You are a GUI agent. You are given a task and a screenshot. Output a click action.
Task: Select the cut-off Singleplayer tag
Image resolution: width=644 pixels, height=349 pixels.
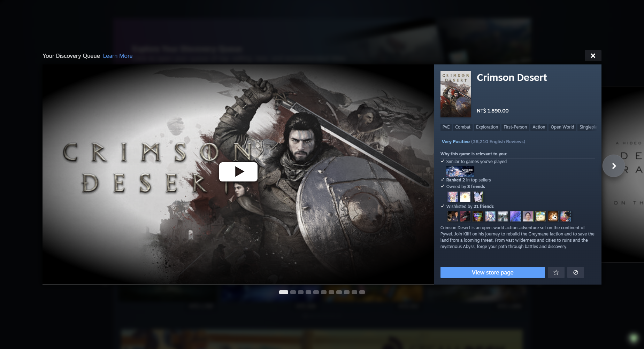tap(588, 127)
